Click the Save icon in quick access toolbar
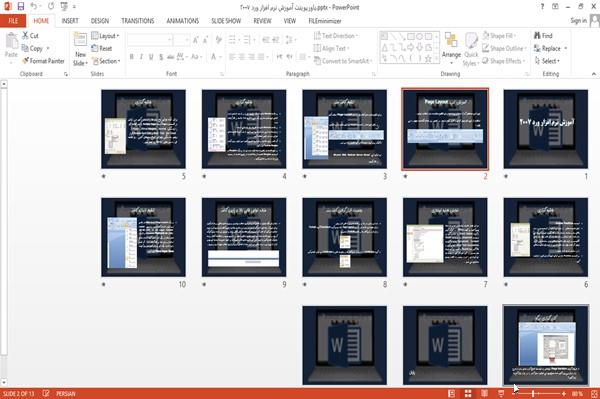This screenshot has height=399, width=600. click(21, 7)
